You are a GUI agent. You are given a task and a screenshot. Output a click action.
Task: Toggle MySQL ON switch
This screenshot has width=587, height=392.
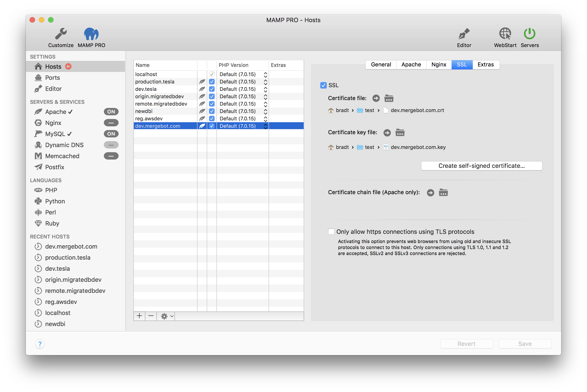click(111, 134)
